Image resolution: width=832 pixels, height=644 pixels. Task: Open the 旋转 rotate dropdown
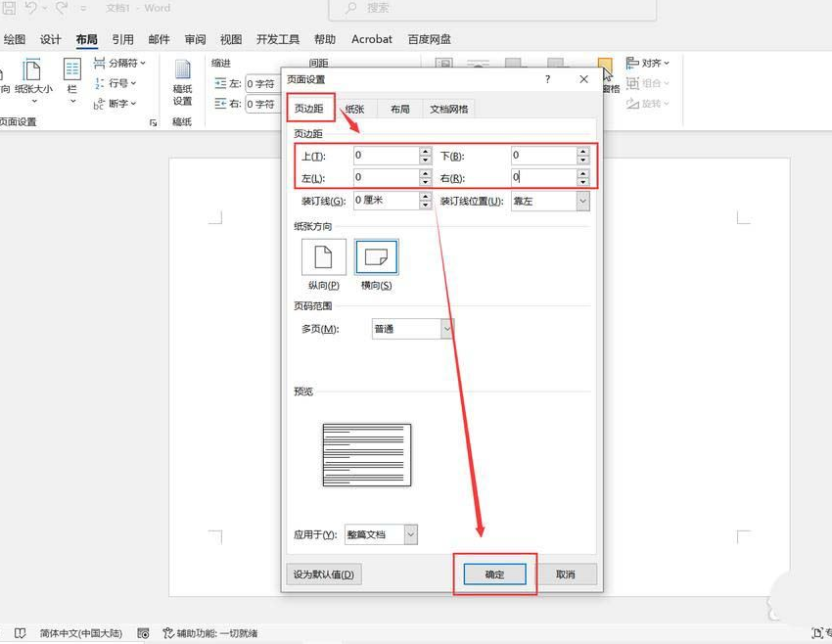click(647, 103)
